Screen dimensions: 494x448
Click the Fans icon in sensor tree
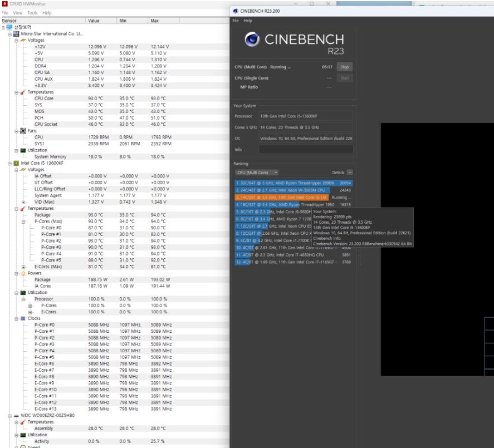23,131
